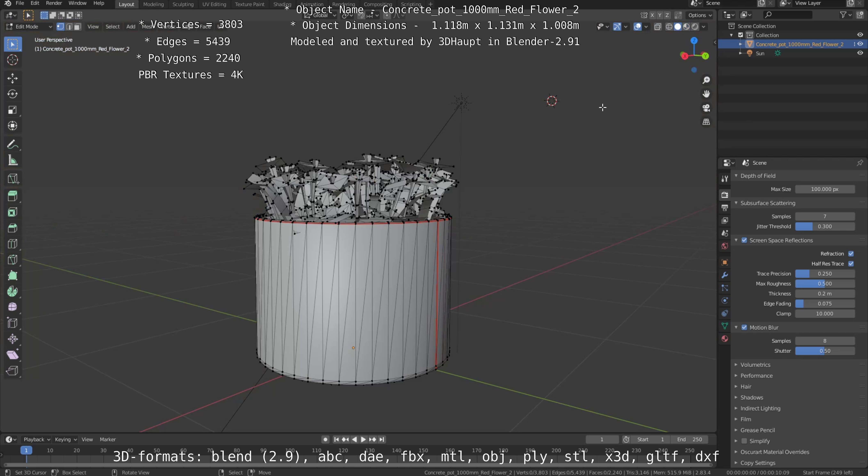The width and height of the screenshot is (868, 476).
Task: Open the Output properties printer icon
Action: click(724, 208)
